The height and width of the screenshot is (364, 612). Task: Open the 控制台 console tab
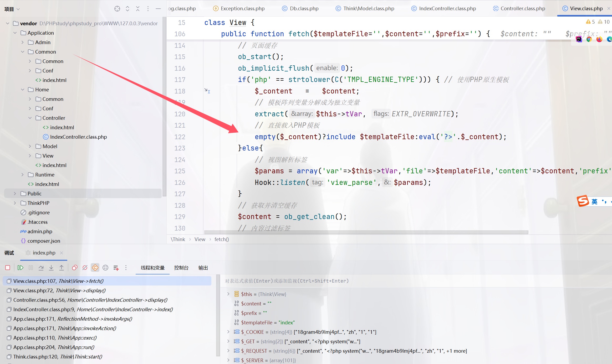click(181, 268)
